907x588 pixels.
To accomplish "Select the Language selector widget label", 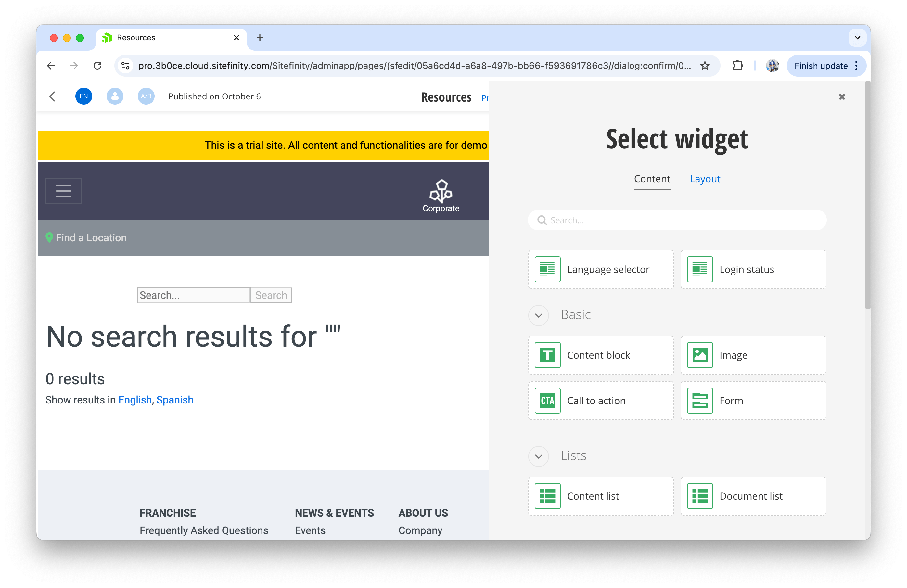I will [608, 269].
